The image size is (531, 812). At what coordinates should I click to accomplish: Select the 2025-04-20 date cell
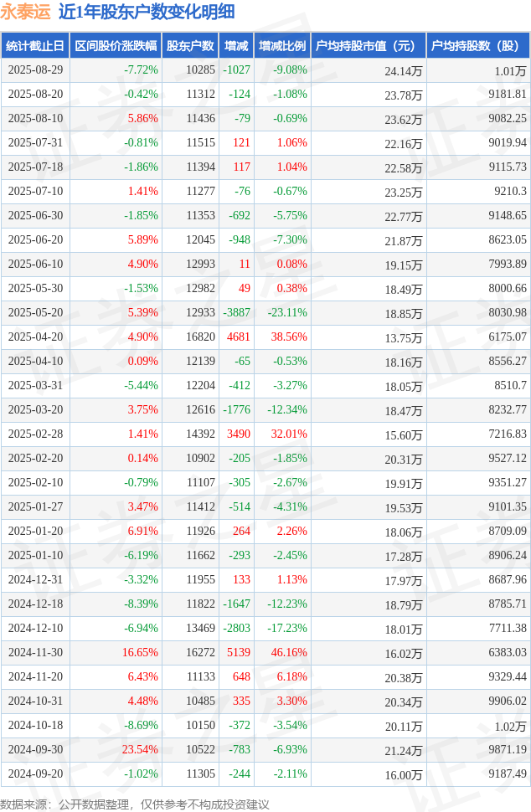coord(34,337)
